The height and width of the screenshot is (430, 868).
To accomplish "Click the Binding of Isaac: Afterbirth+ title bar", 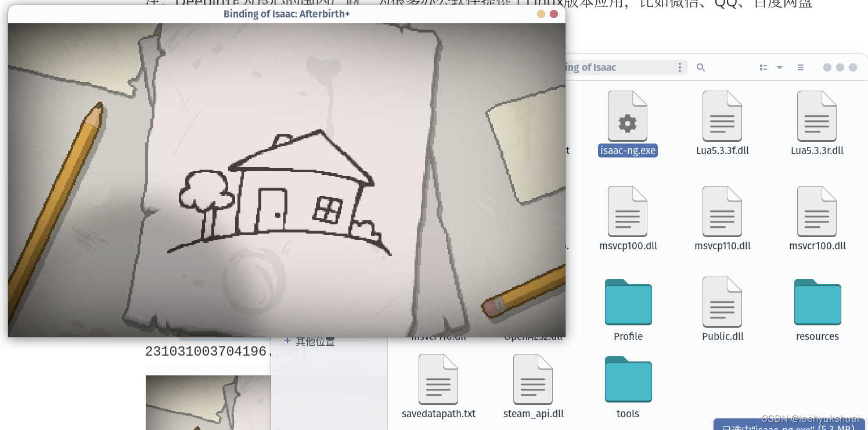I will pos(287,14).
